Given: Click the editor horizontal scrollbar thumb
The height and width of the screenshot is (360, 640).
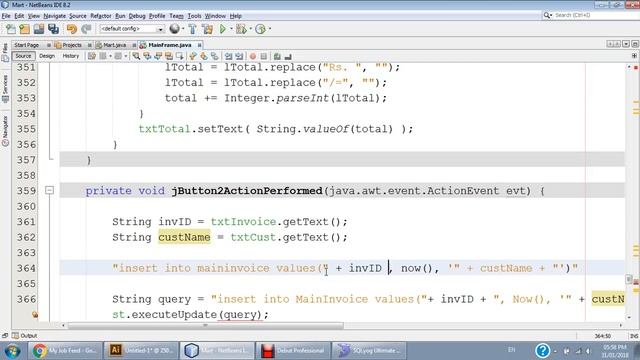Looking at the screenshot, I should click(205, 325).
